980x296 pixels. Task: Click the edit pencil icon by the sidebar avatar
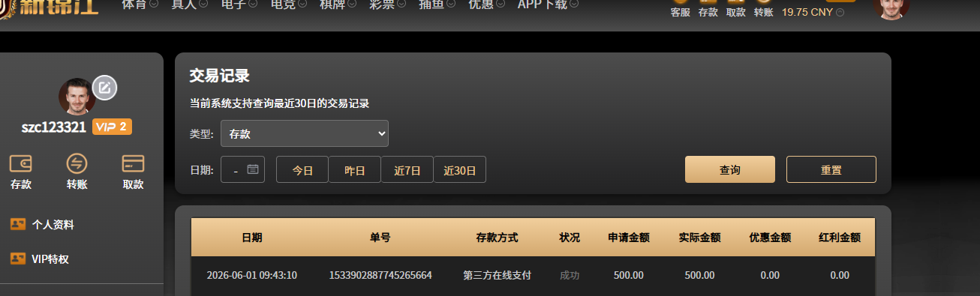point(104,87)
